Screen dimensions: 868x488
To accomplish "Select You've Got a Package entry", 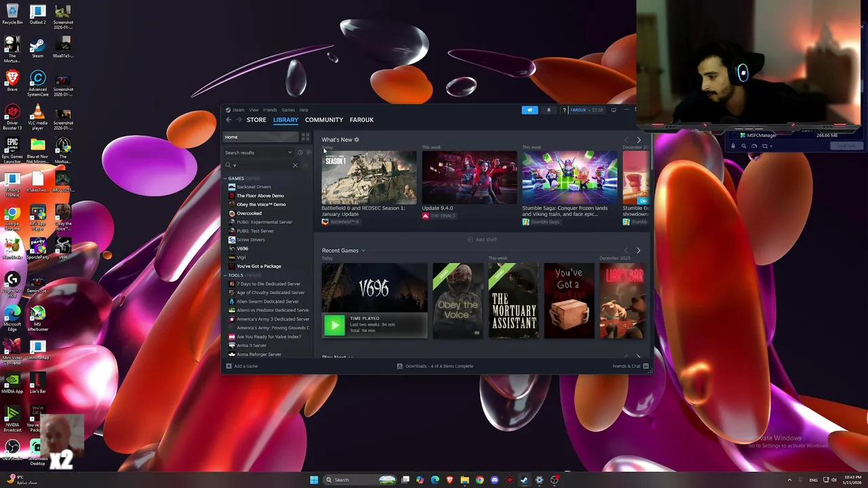I will click(258, 266).
